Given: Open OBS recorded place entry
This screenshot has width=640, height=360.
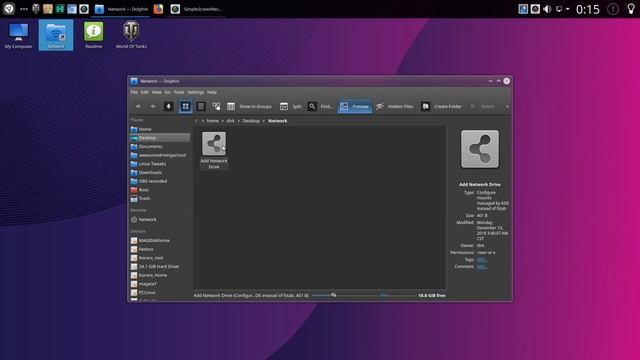Looking at the screenshot, I should pos(160,181).
